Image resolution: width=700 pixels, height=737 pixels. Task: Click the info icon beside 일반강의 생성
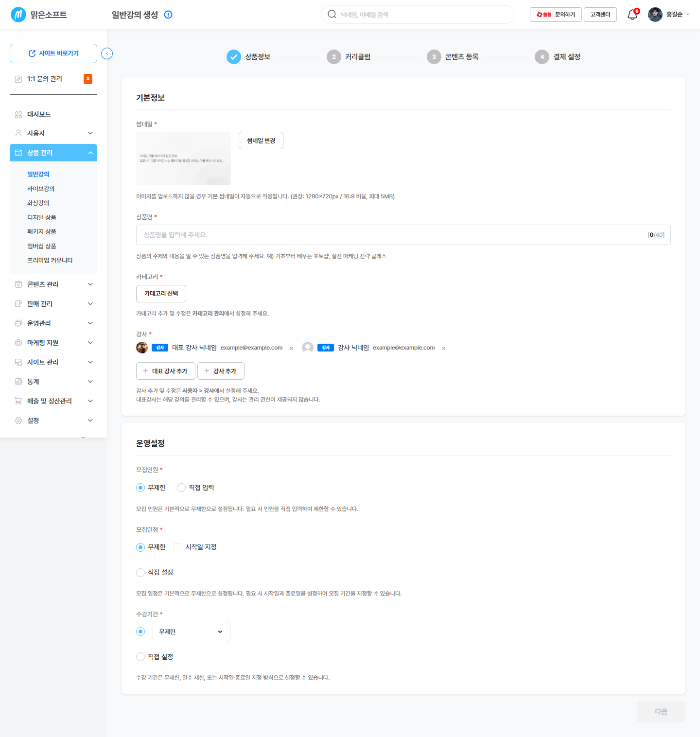coord(168,15)
